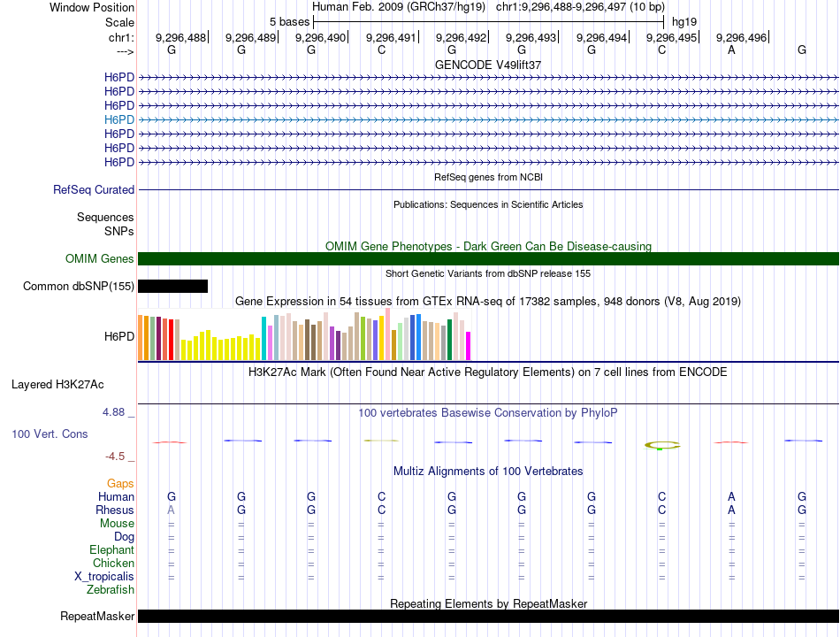Open the 100 Vert. Cons track label
The width and height of the screenshot is (840, 637).
[x=50, y=434]
